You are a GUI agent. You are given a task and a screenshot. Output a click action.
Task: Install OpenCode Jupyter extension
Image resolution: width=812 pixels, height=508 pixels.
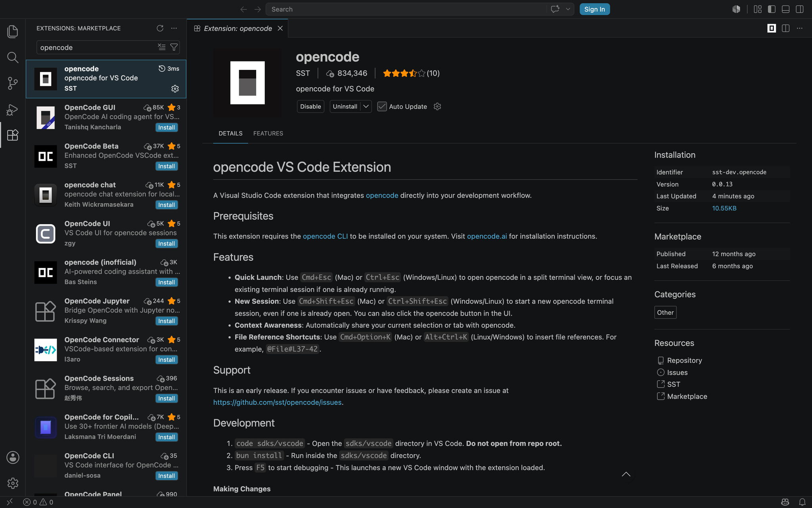tap(167, 321)
